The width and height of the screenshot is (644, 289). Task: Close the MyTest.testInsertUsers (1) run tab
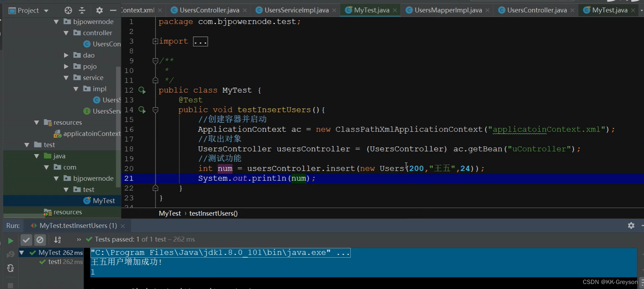coord(123,226)
